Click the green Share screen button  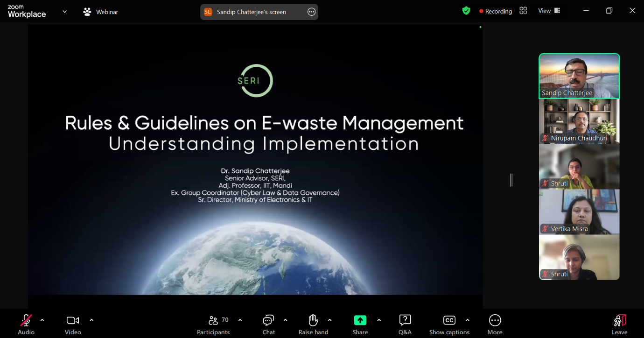coord(360,320)
